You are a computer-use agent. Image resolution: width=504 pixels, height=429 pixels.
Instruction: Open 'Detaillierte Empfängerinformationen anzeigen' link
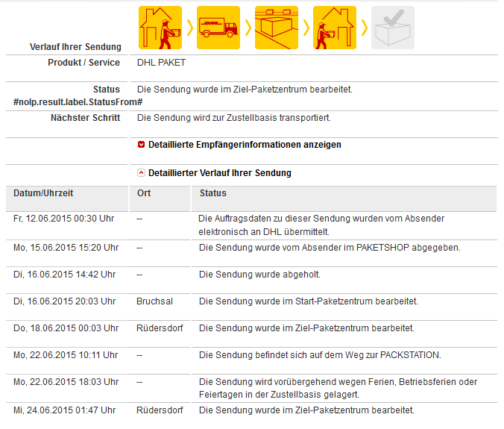tap(245, 145)
